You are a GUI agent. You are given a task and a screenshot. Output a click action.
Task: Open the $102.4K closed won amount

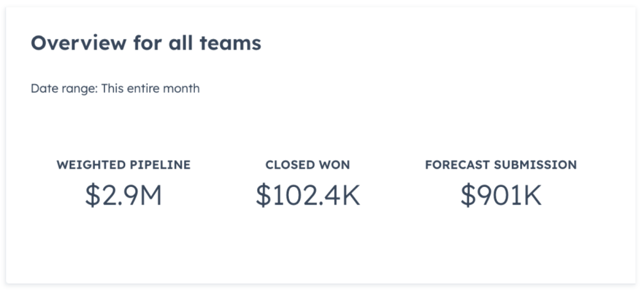pos(308,196)
